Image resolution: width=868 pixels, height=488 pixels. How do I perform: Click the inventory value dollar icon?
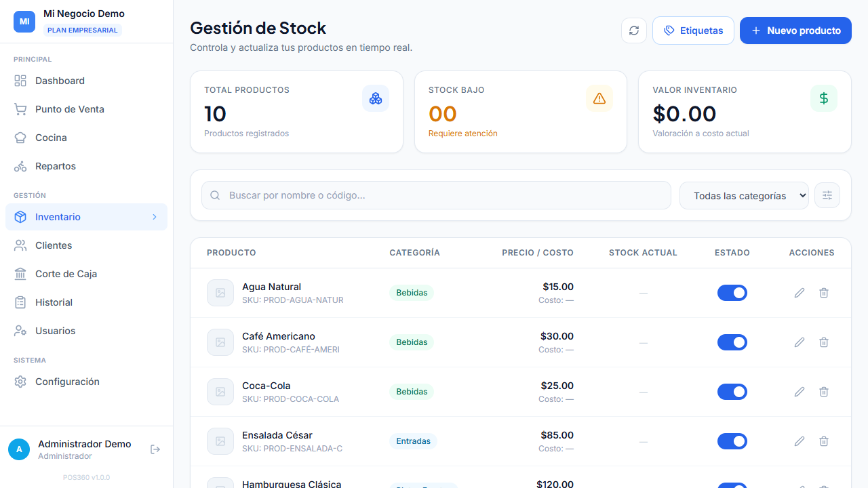[x=824, y=98]
